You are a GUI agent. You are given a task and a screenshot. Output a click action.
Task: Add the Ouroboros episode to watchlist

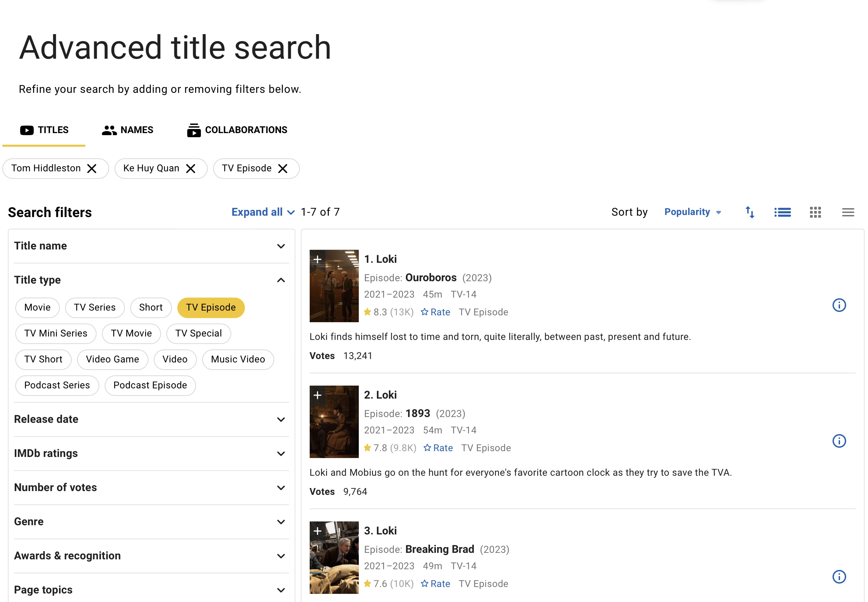click(318, 259)
